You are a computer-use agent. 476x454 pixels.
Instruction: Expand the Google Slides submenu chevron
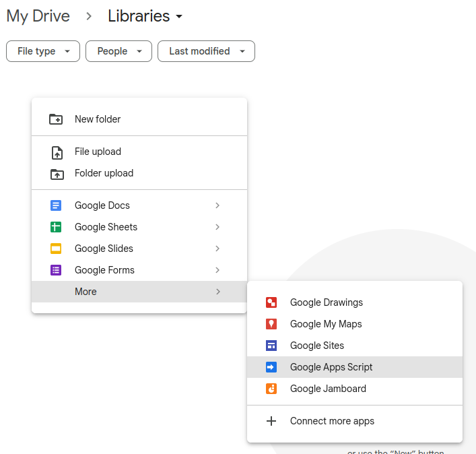pyautogui.click(x=217, y=249)
